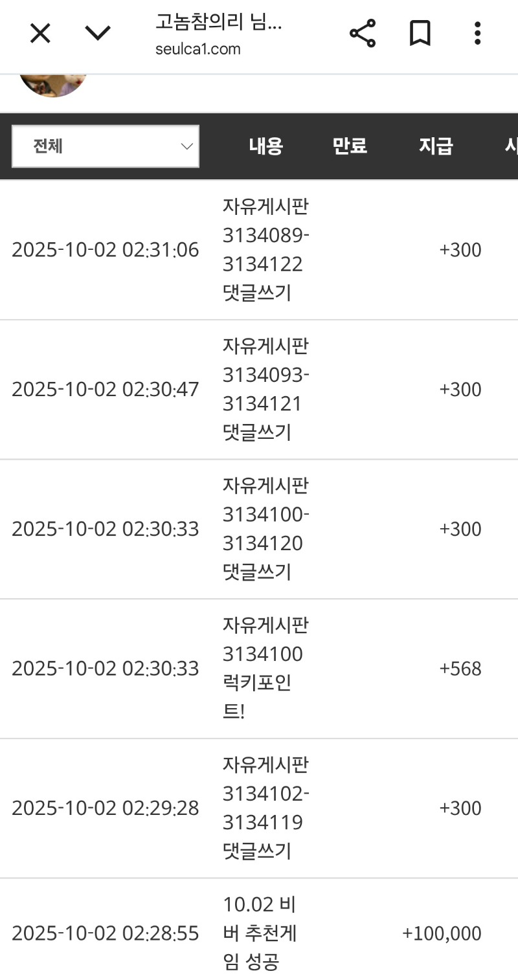Tap the 02:31:06 timestamp row
The height and width of the screenshot is (980, 518).
[x=106, y=250]
